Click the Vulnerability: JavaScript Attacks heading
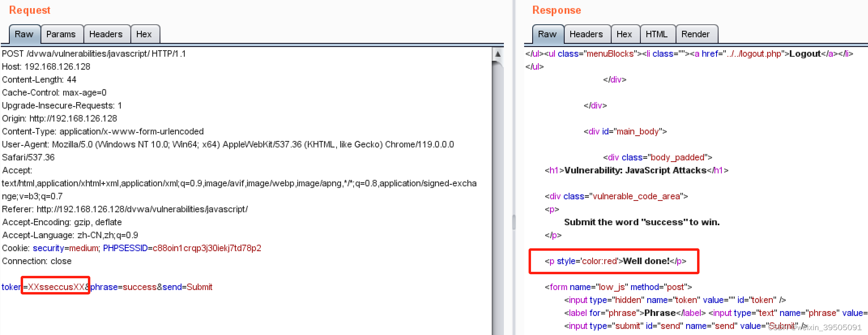This screenshot has width=868, height=335. point(636,171)
